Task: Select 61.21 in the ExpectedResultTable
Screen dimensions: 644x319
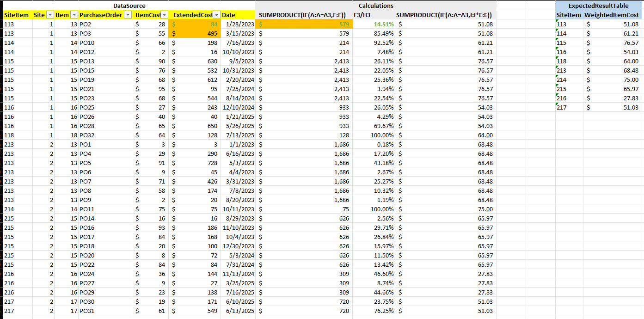Action: [x=613, y=33]
